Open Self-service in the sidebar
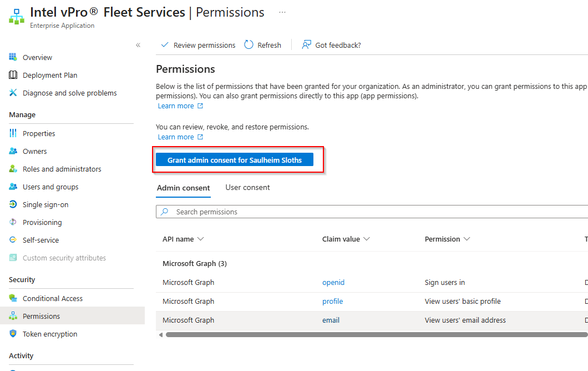This screenshot has width=588, height=371. point(41,240)
